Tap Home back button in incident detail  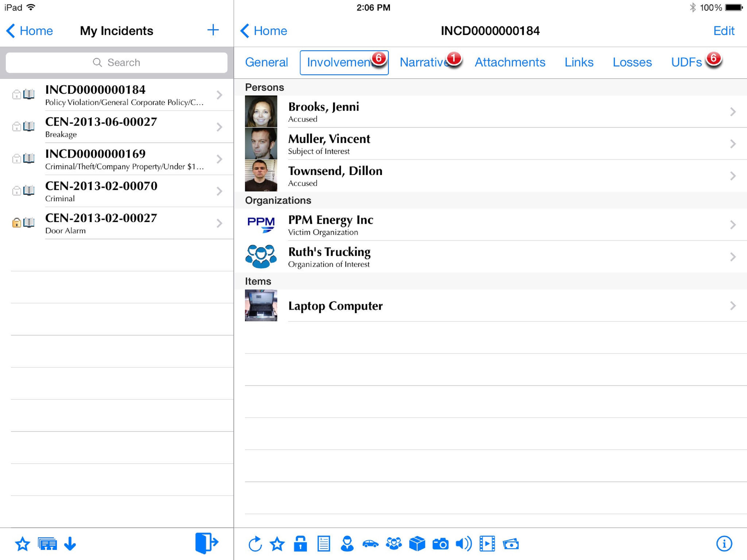pos(263,31)
